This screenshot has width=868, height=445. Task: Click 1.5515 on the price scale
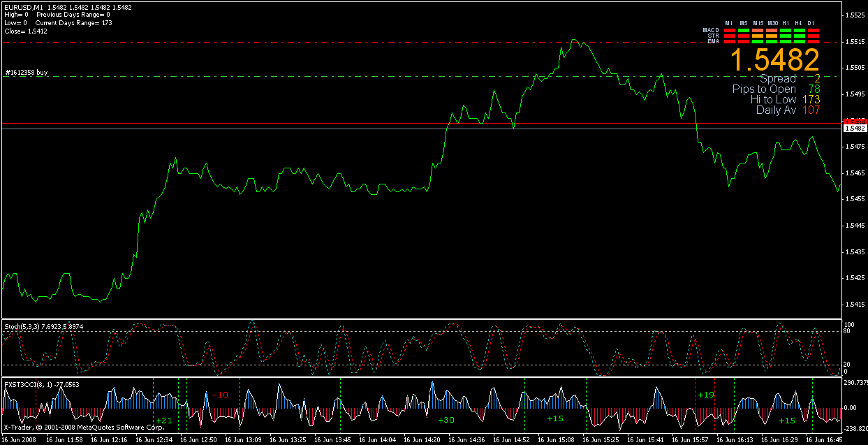click(855, 41)
